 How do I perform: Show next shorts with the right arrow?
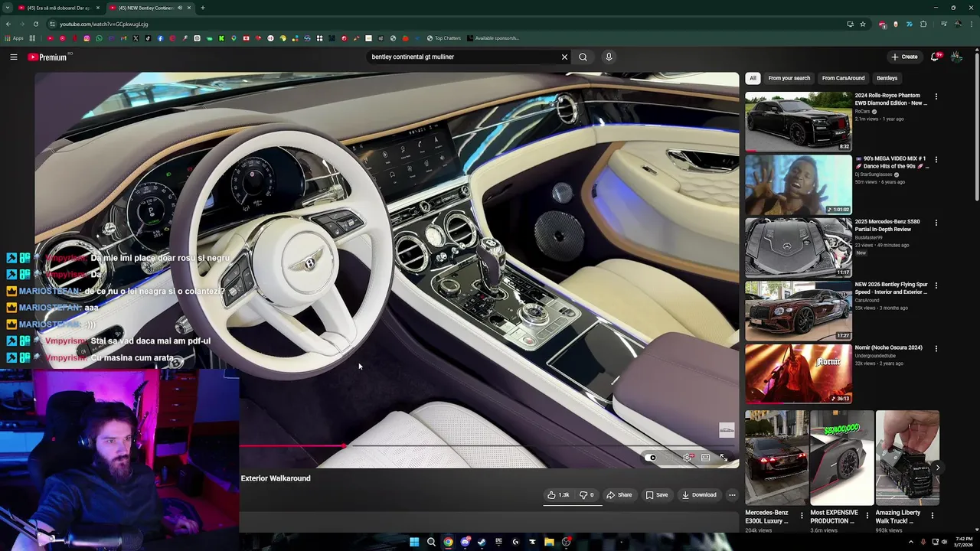pos(938,468)
